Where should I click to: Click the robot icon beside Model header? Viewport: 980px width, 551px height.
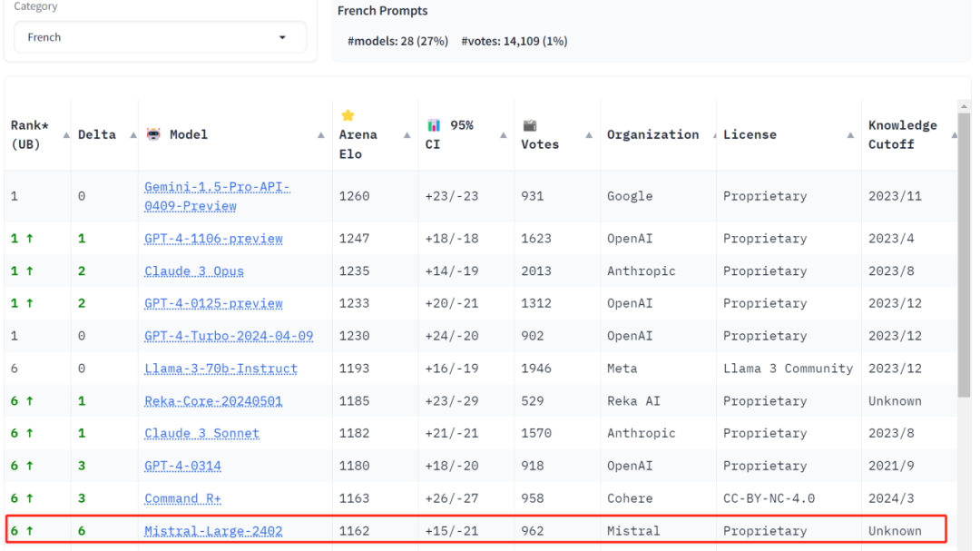coord(153,134)
